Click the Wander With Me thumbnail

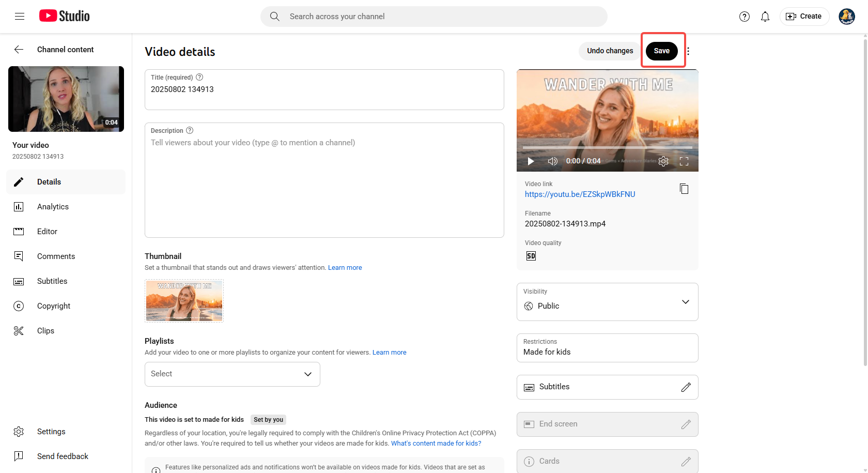tap(184, 300)
